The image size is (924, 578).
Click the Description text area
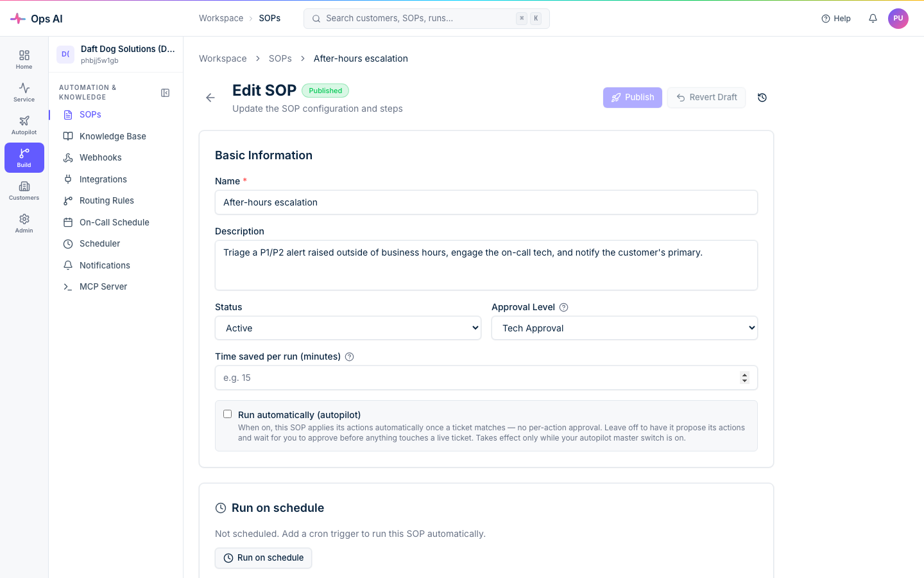[x=486, y=265]
